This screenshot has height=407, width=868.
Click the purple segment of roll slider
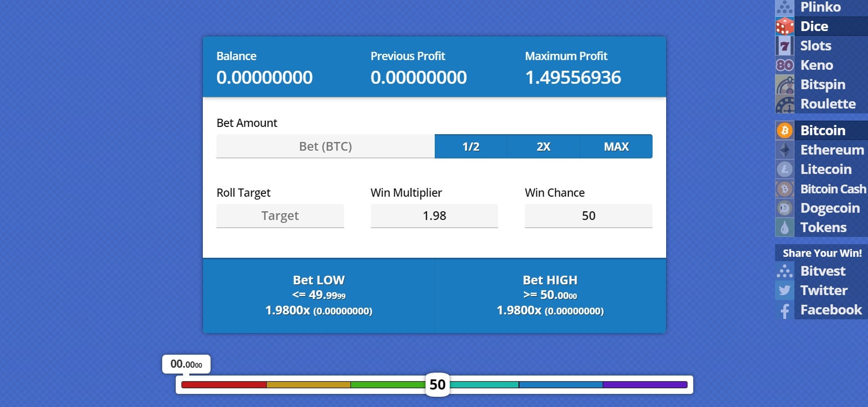(645, 385)
